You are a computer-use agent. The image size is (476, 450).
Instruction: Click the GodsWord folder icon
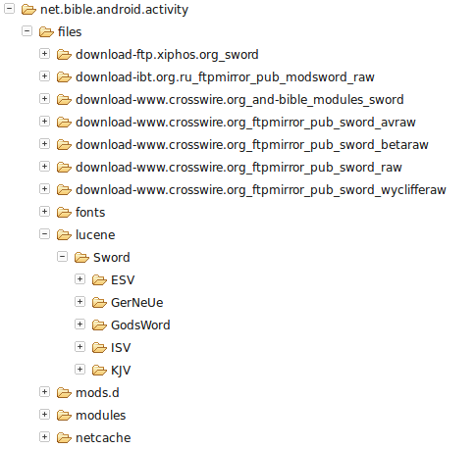pyautogui.click(x=99, y=325)
